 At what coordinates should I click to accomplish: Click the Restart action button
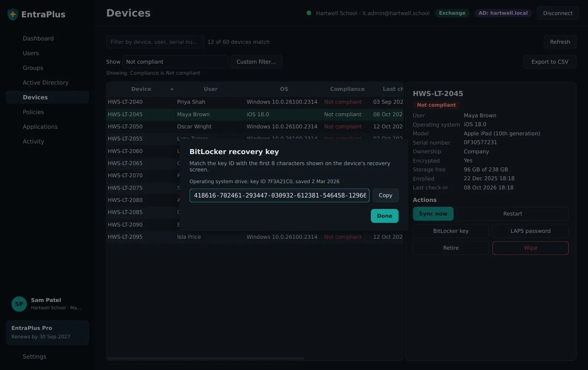point(513,214)
